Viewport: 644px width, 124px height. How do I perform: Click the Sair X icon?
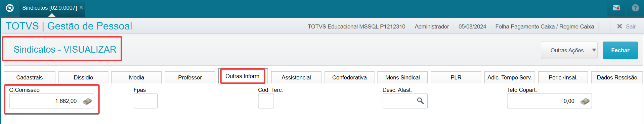[x=619, y=26]
